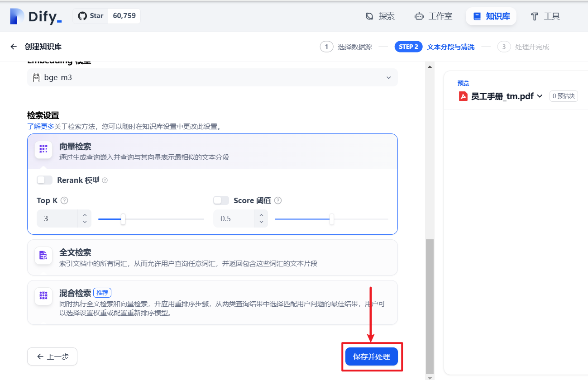This screenshot has width=588, height=380.
Task: Click the Top K slider handle
Action: pyautogui.click(x=123, y=219)
